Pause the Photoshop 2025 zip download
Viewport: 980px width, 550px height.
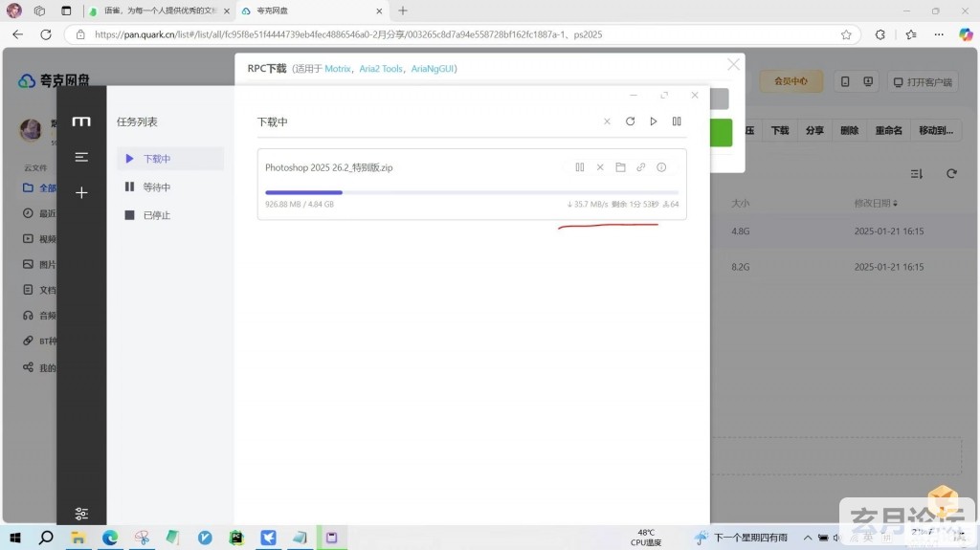pyautogui.click(x=580, y=166)
